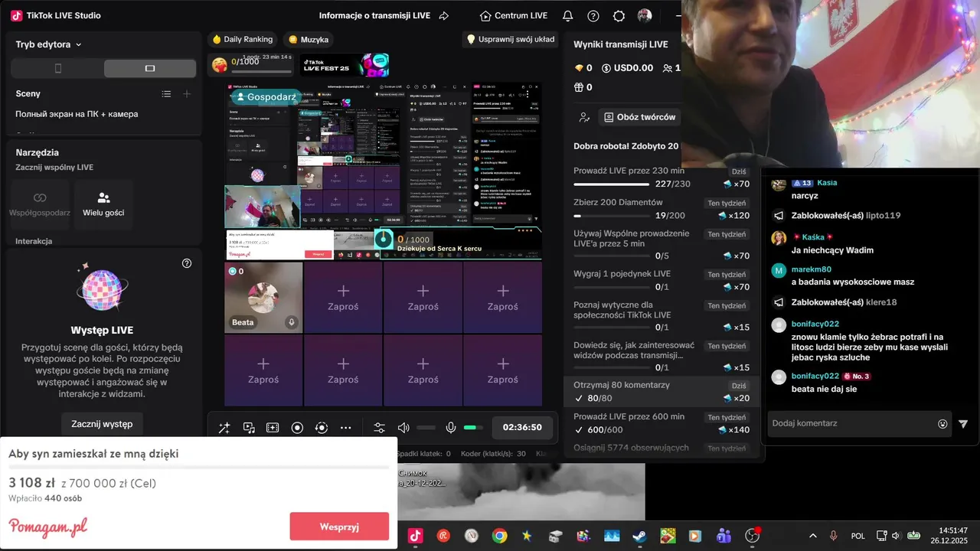Screen dimensions: 980x551
Task: Open the help question mark in header
Action: click(593, 15)
